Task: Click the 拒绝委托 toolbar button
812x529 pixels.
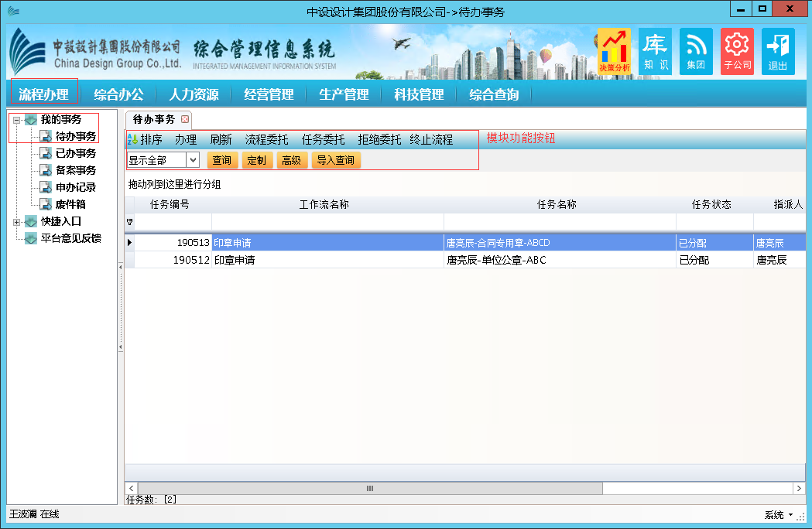Action: (x=379, y=140)
